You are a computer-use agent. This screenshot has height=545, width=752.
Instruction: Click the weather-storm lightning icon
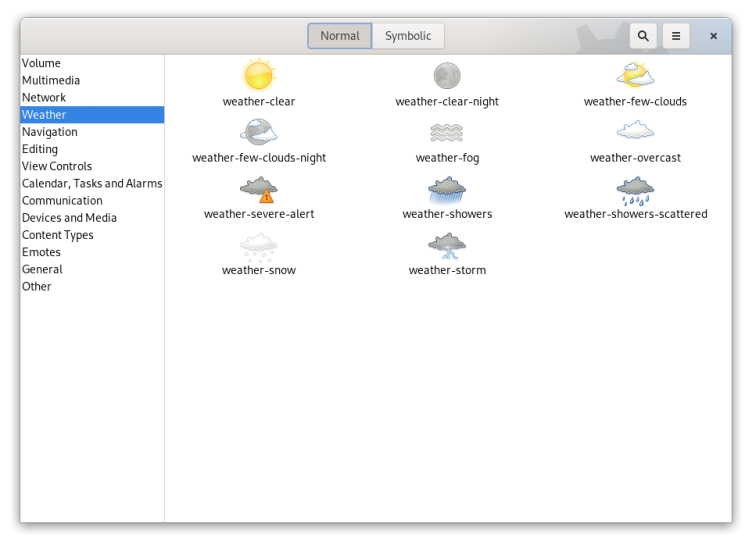[447, 245]
